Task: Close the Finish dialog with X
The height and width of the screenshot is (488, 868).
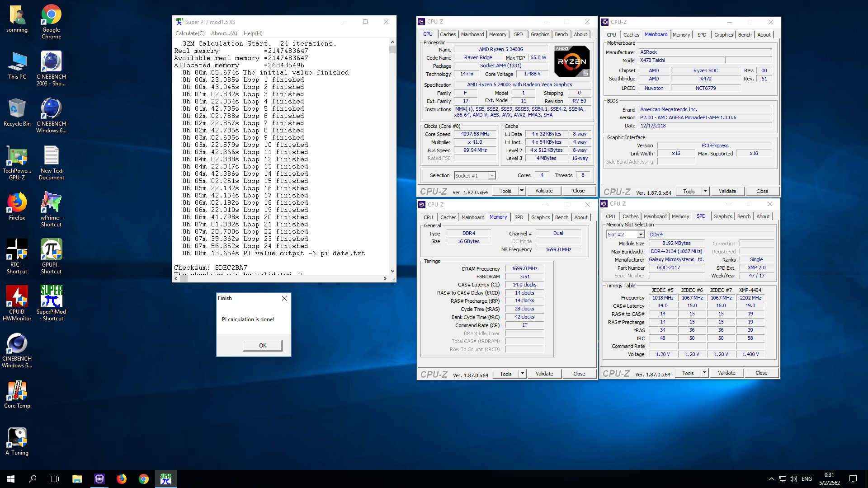Action: pyautogui.click(x=284, y=298)
